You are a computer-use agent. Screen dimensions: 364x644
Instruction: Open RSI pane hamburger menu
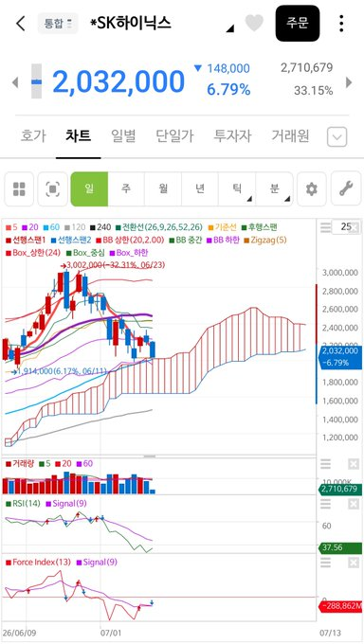(325, 504)
